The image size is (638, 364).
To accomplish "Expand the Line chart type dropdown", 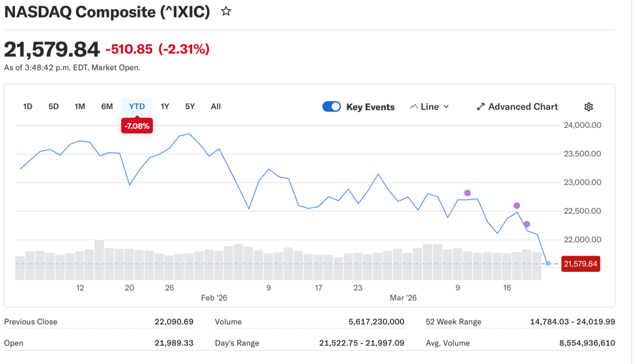I will tap(430, 107).
